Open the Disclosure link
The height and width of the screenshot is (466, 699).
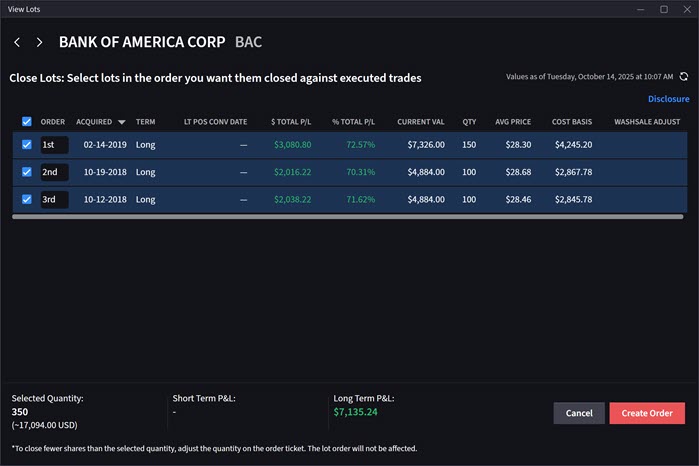tap(668, 99)
